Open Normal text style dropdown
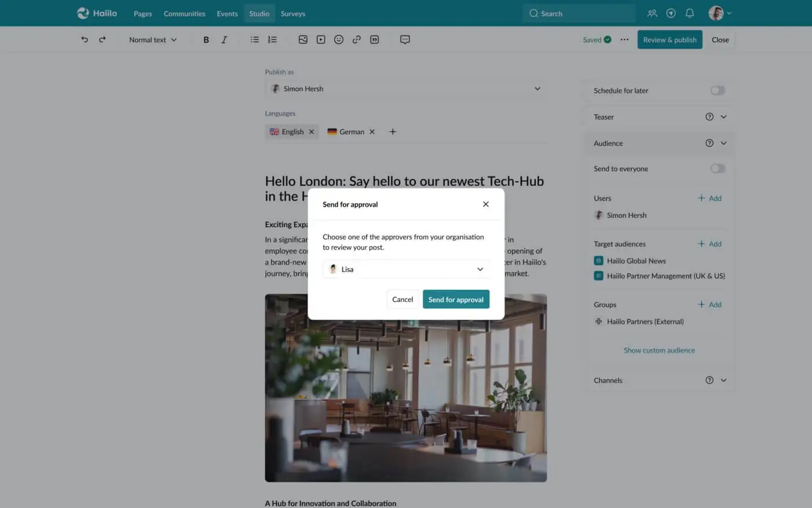The height and width of the screenshot is (508, 812). 153,39
